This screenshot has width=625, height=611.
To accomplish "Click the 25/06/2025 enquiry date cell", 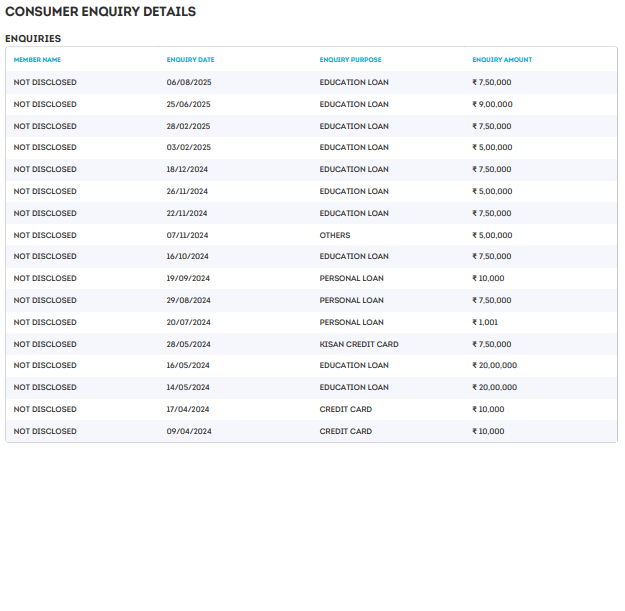I will (x=188, y=104).
